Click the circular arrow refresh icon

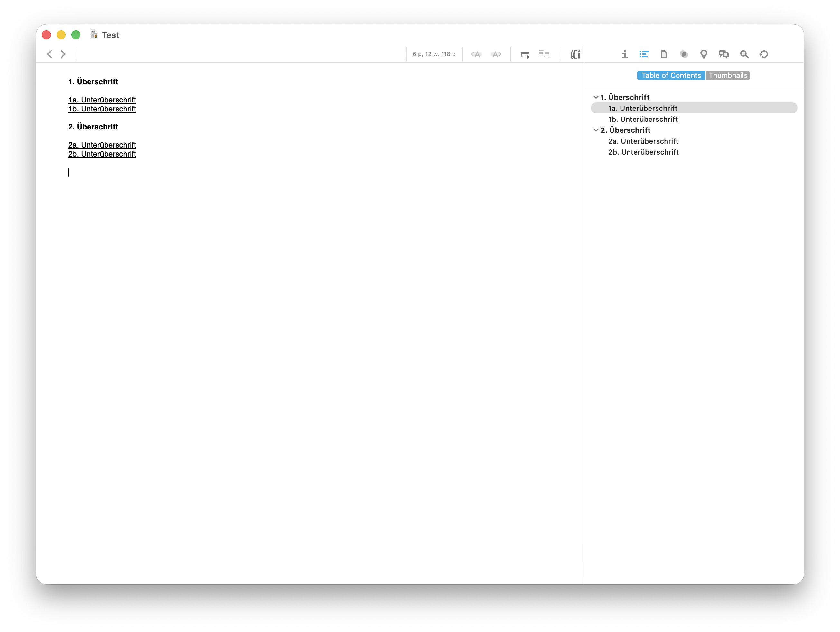(x=764, y=54)
